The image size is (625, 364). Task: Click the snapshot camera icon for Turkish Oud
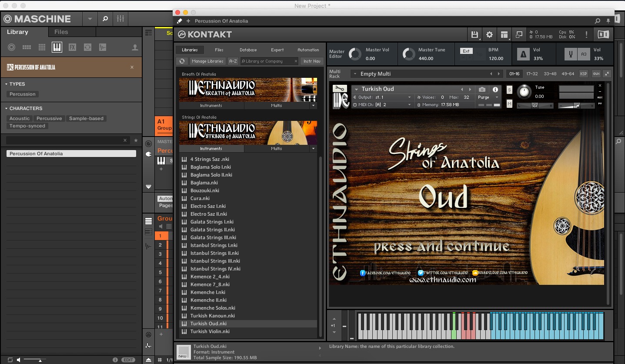[x=482, y=89]
